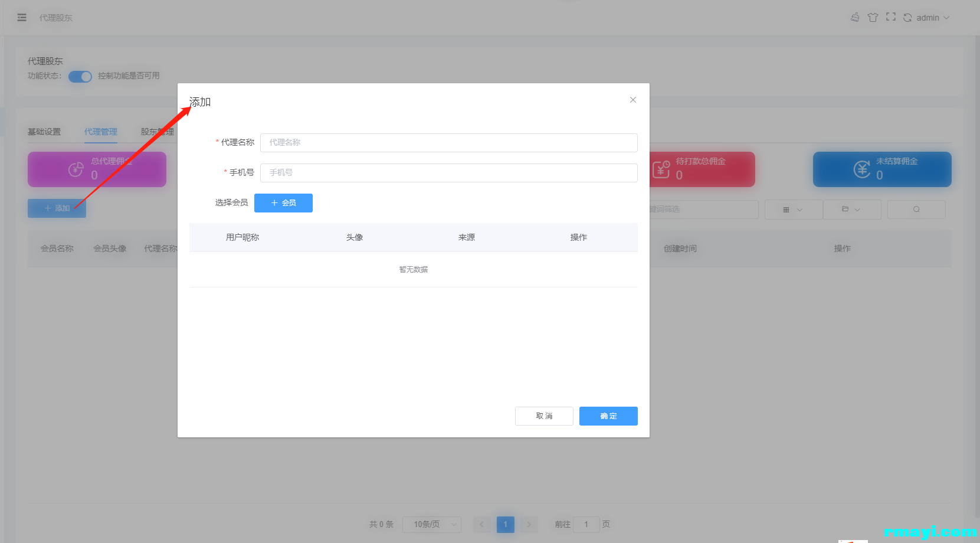Open the theme shirt icon in header
The height and width of the screenshot is (543, 980).
pyautogui.click(x=873, y=18)
